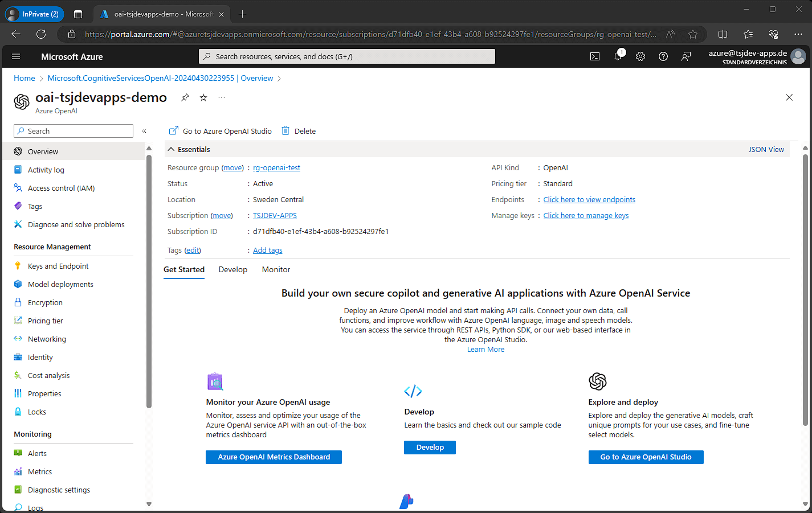Open the portal hamburger menu

click(16, 56)
